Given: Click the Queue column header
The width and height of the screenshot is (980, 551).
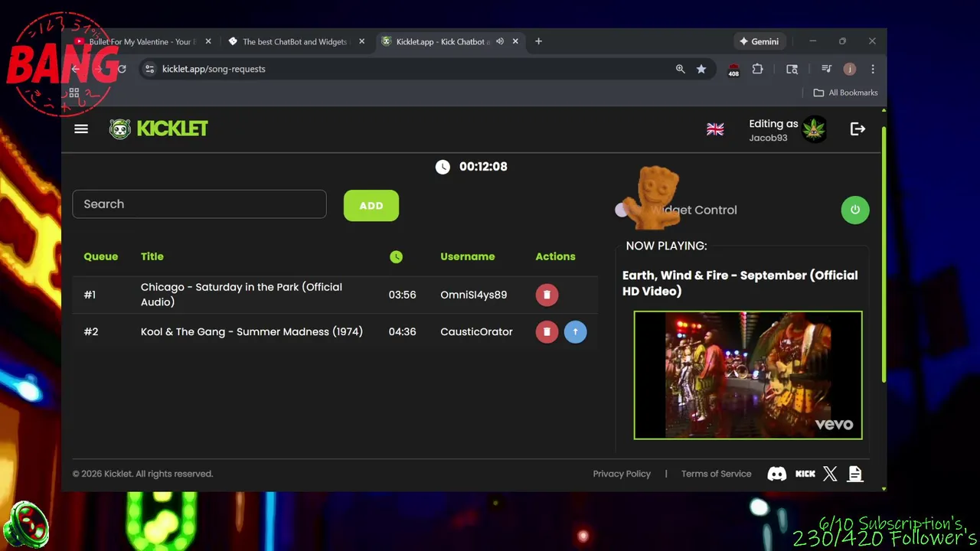Looking at the screenshot, I should [101, 256].
